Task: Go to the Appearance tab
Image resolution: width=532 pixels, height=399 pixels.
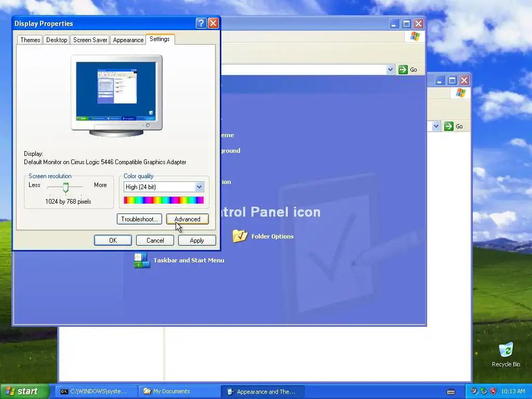Action: [x=128, y=40]
